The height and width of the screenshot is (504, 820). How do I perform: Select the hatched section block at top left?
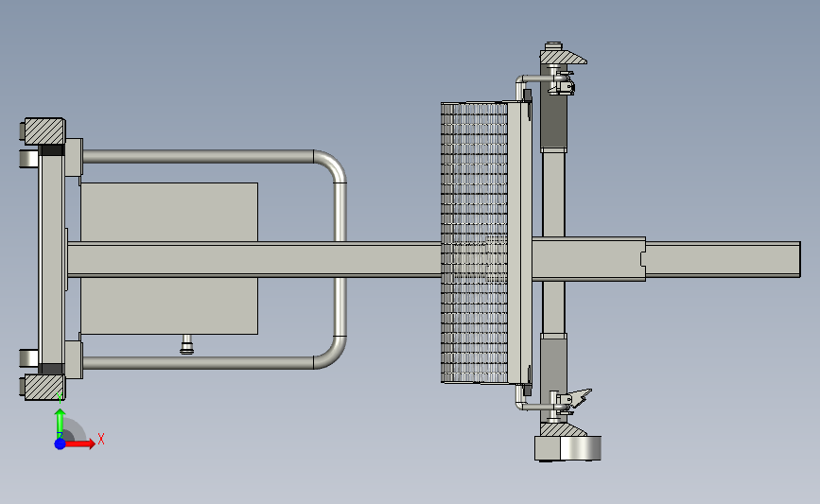click(44, 131)
